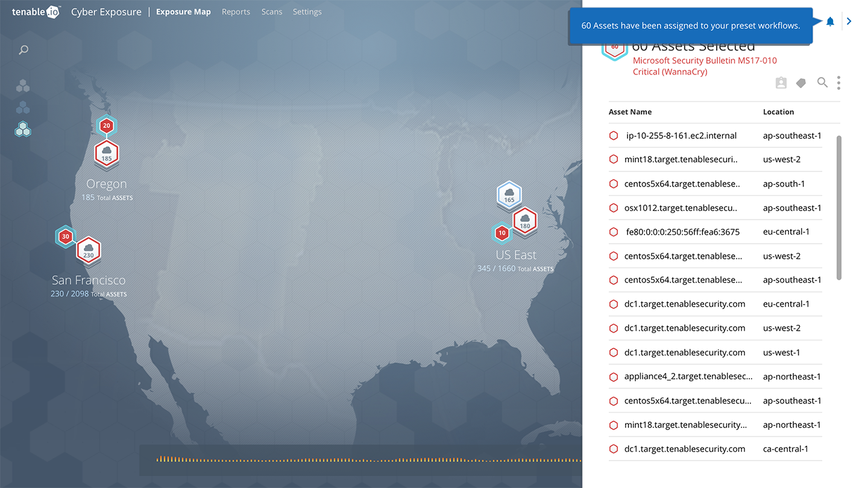The width and height of the screenshot is (868, 488).
Task: Open the notifications bell icon
Action: tap(830, 22)
